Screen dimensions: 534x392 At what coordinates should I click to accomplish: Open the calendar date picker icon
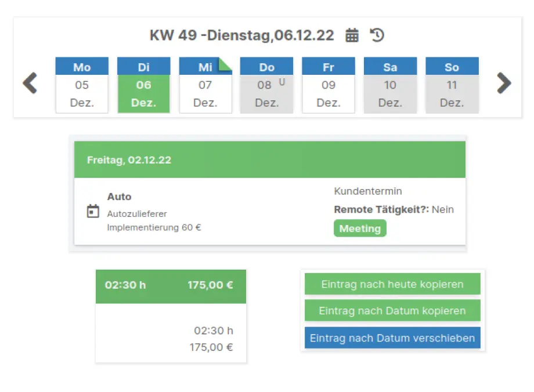[x=352, y=35]
